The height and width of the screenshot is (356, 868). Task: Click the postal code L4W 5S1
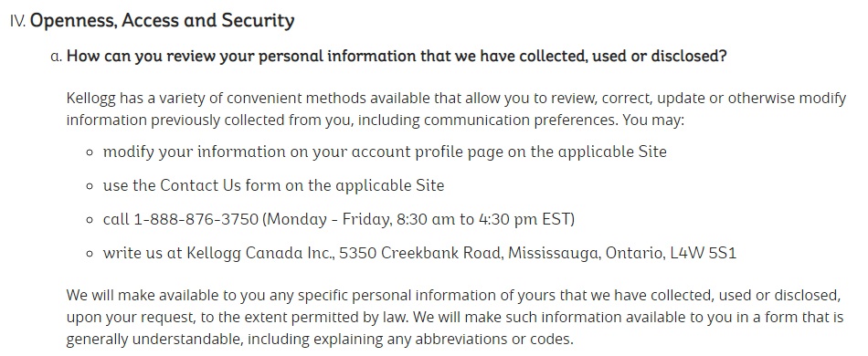pos(703,253)
